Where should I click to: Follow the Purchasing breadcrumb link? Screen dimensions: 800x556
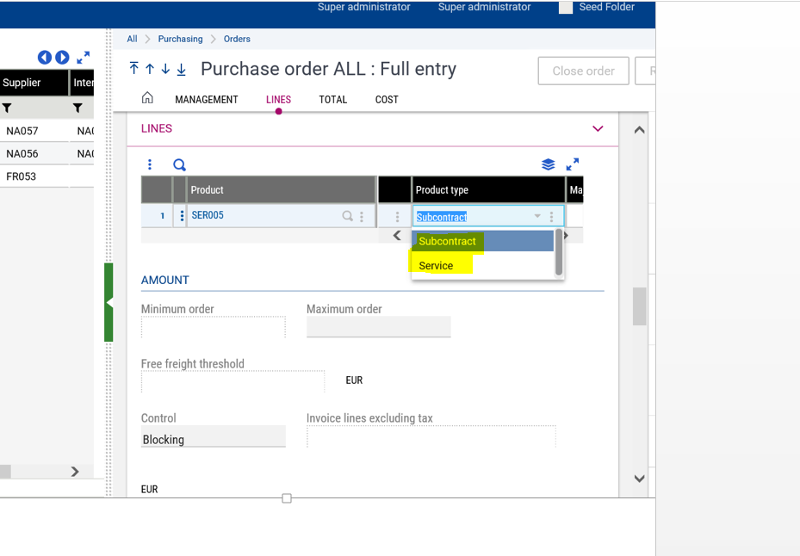coord(180,39)
